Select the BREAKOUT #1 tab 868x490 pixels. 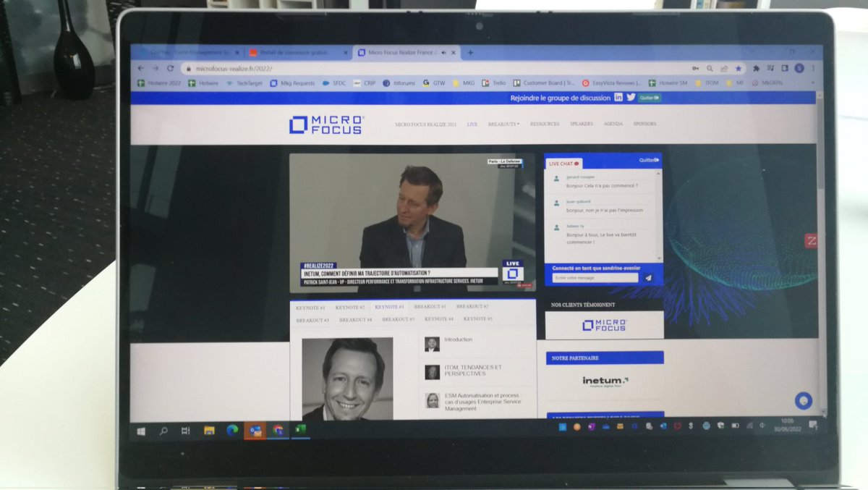430,307
